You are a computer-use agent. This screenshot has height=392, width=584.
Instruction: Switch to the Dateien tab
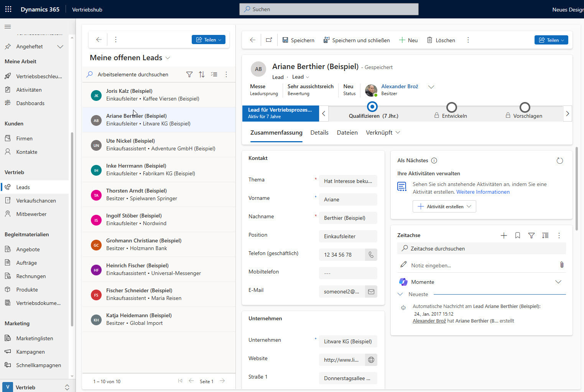pos(347,132)
